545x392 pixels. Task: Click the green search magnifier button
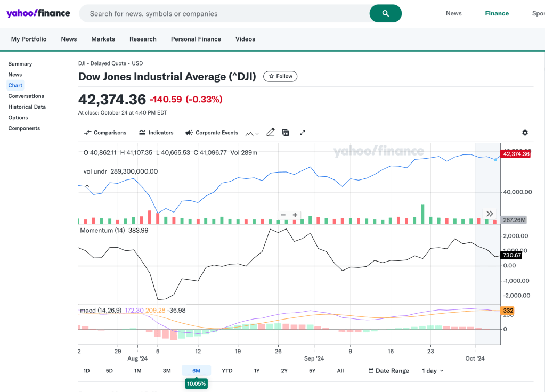pyautogui.click(x=385, y=14)
